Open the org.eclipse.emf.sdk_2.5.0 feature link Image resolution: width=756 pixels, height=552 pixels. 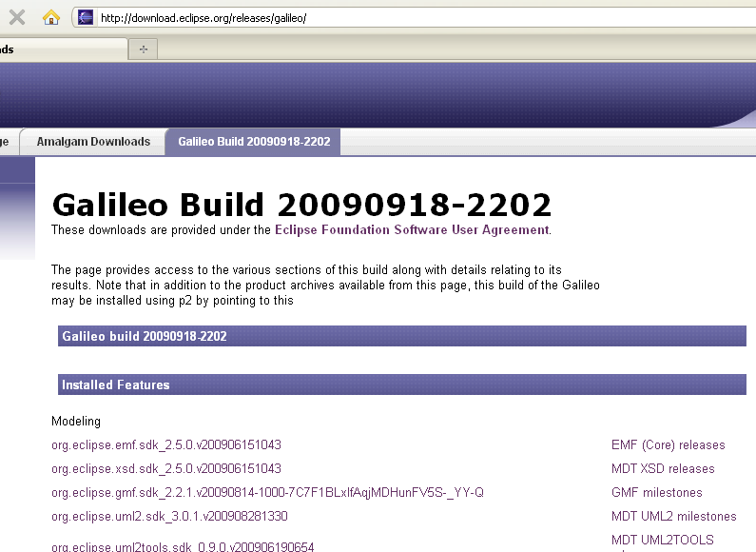tap(166, 444)
